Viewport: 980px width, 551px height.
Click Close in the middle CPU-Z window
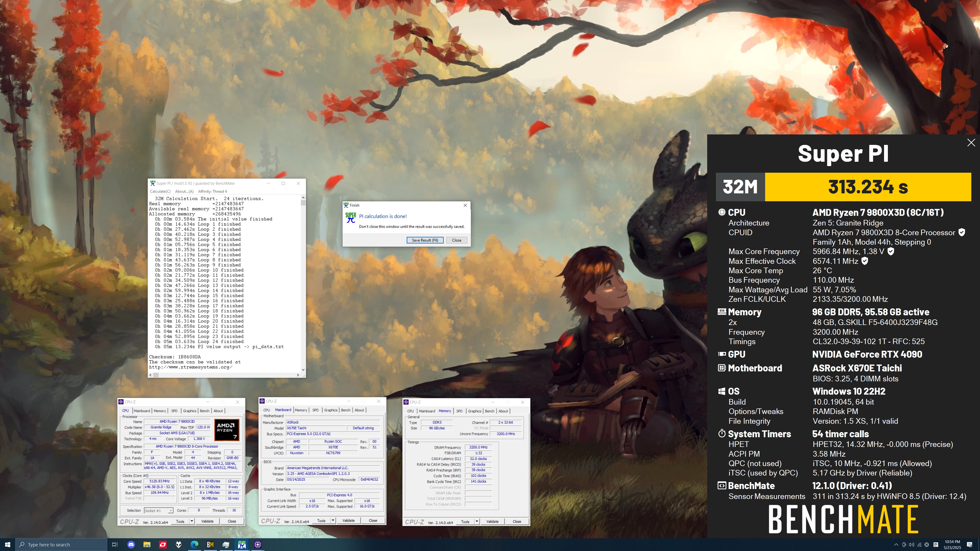pyautogui.click(x=373, y=521)
